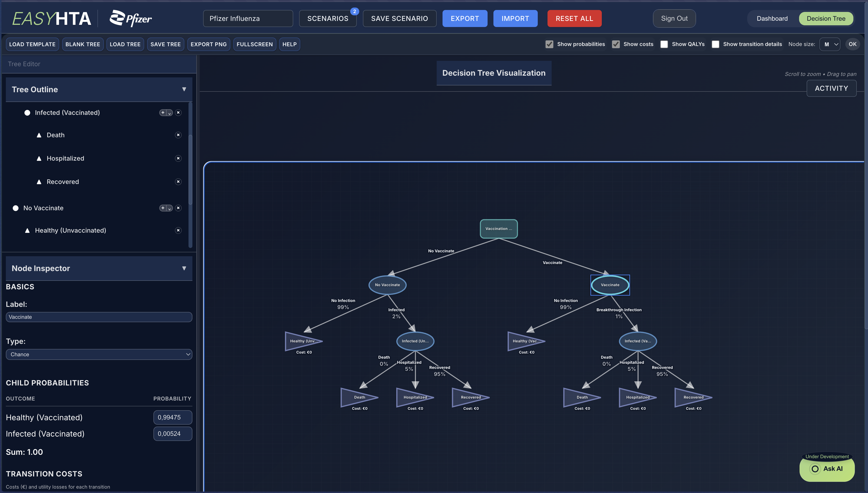Click SAVE TREE in the toolbar
The width and height of the screenshot is (868, 493).
[x=165, y=44]
